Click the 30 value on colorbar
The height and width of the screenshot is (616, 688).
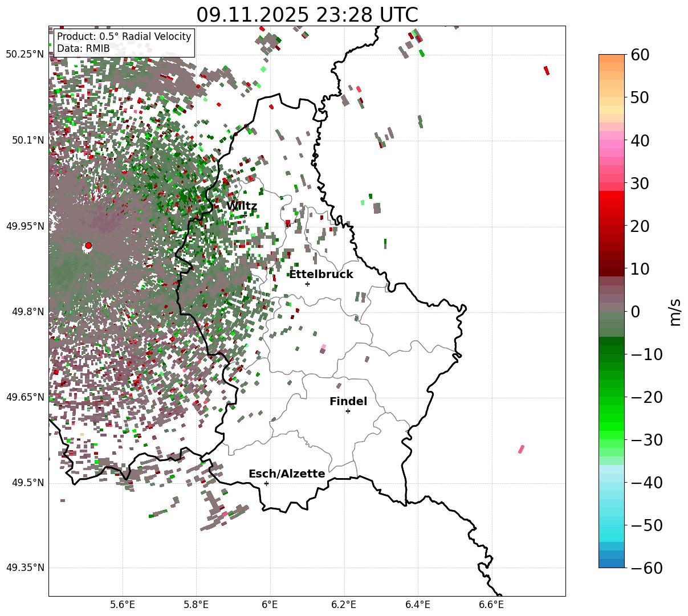coord(641,183)
